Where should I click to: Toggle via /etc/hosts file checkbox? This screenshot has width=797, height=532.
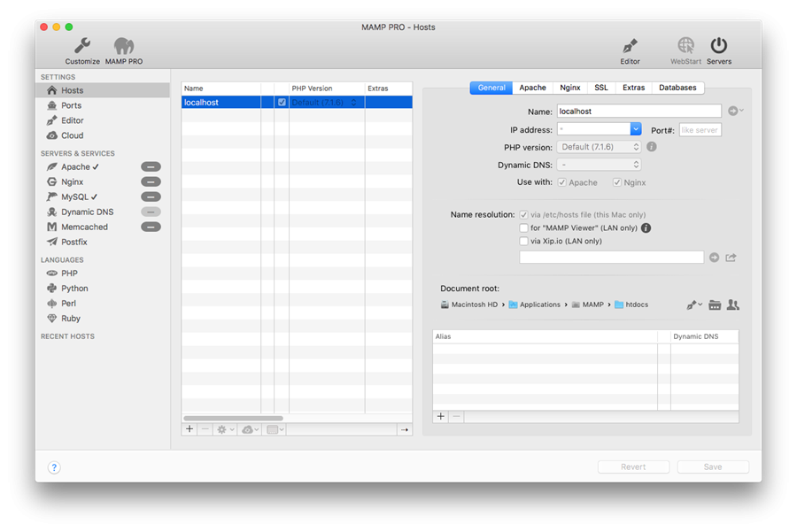[523, 215]
